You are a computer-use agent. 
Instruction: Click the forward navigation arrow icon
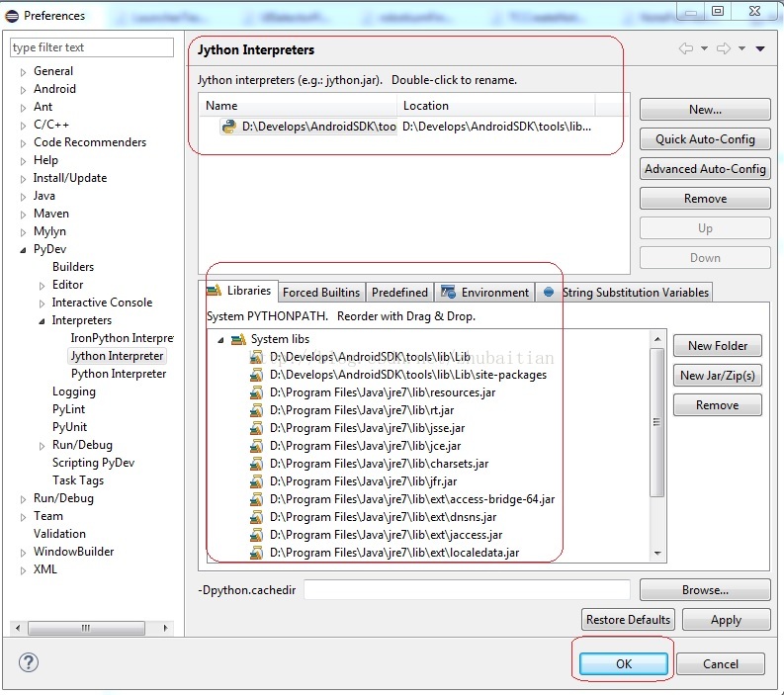(724, 48)
